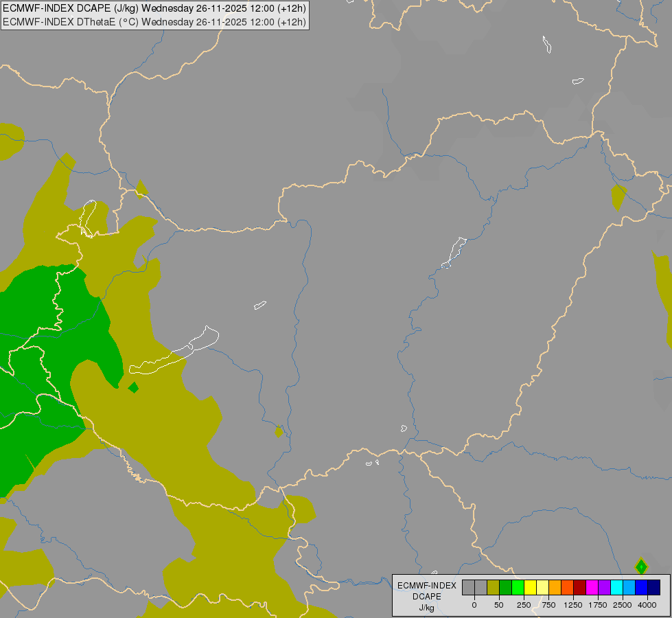Click the legend value 250

524,605
